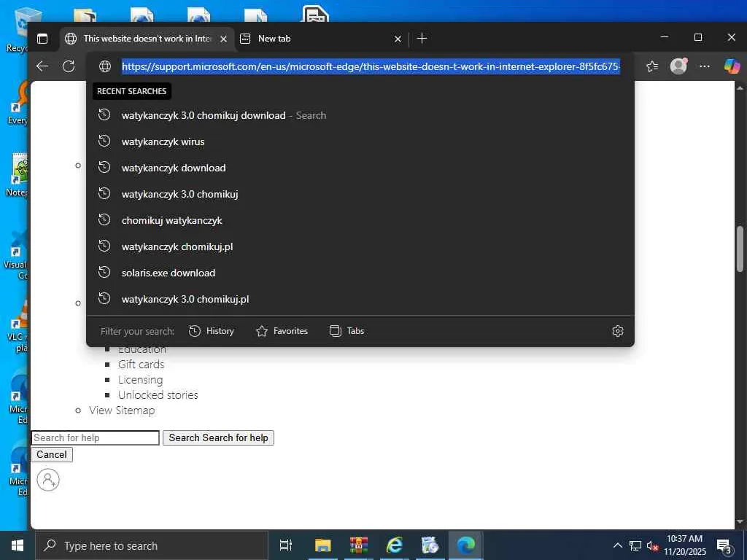Open the tab actions menu icon
Viewport: 747px width, 560px height.
(x=42, y=39)
